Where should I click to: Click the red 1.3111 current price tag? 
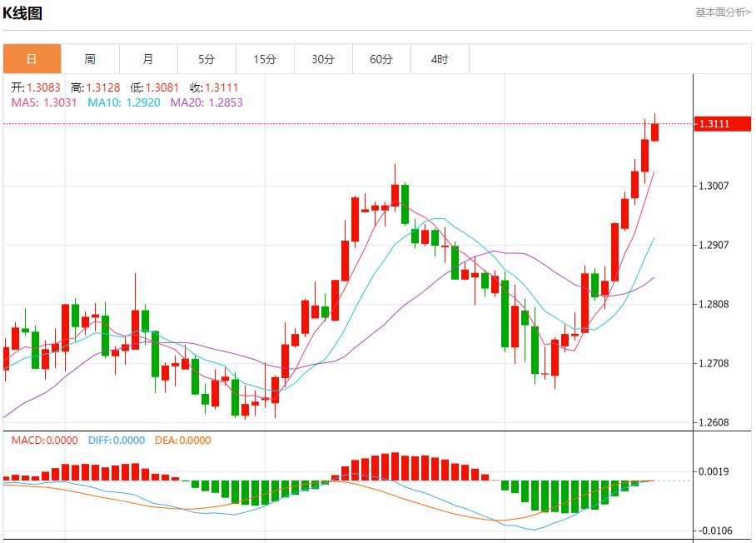tap(724, 124)
